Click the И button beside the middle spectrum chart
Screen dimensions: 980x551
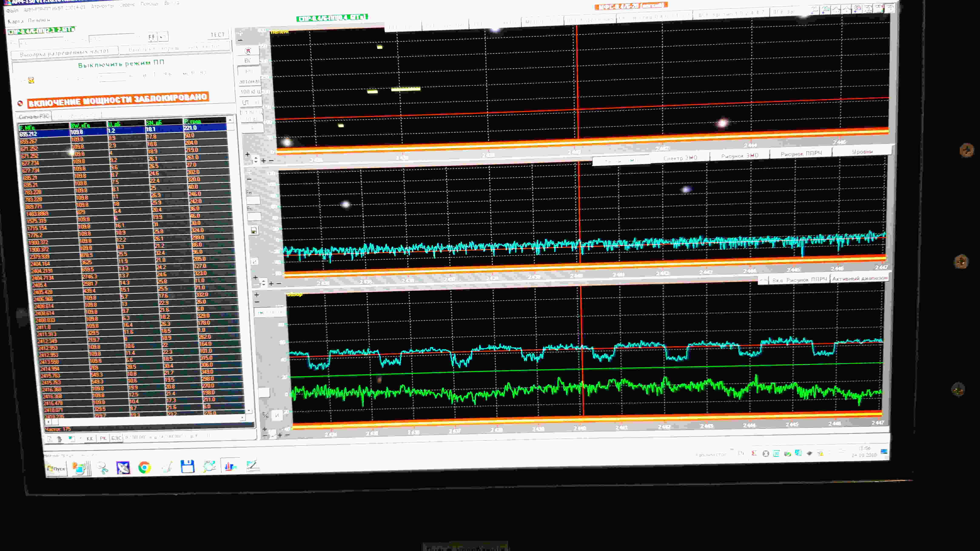255,261
